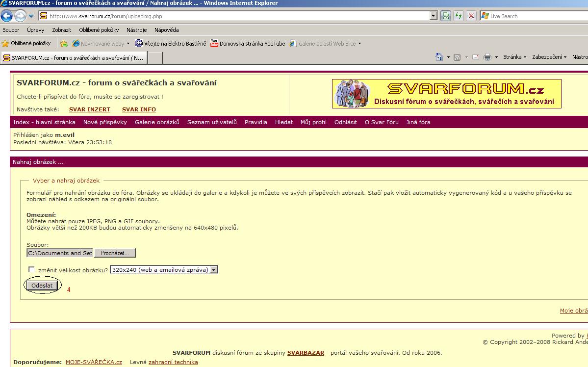Click the SVAR INFO link
588x367 pixels.
[x=139, y=109]
